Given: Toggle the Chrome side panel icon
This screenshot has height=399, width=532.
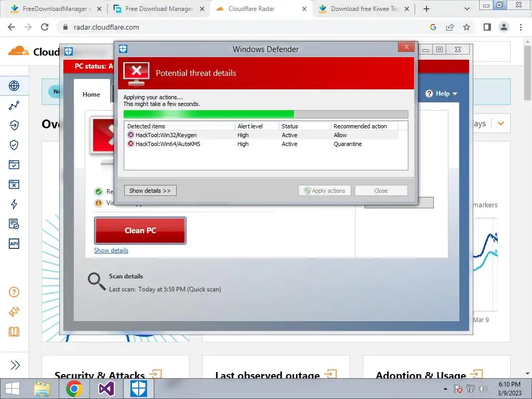Looking at the screenshot, I should [487, 27].
